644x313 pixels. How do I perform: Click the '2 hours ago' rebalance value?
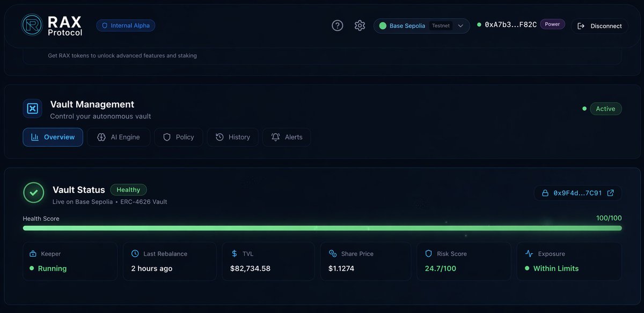pos(152,268)
